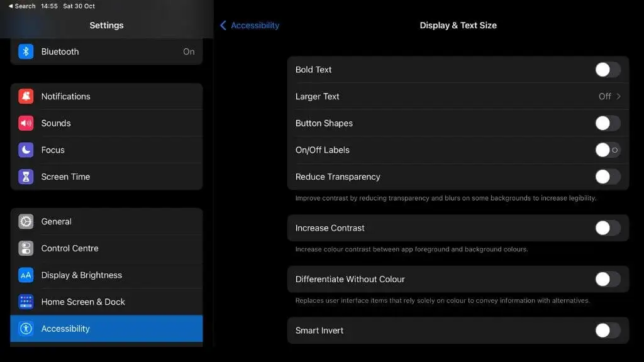The width and height of the screenshot is (644, 362).
Task: Enable the Reduce Transparency switch
Action: pyautogui.click(x=608, y=177)
